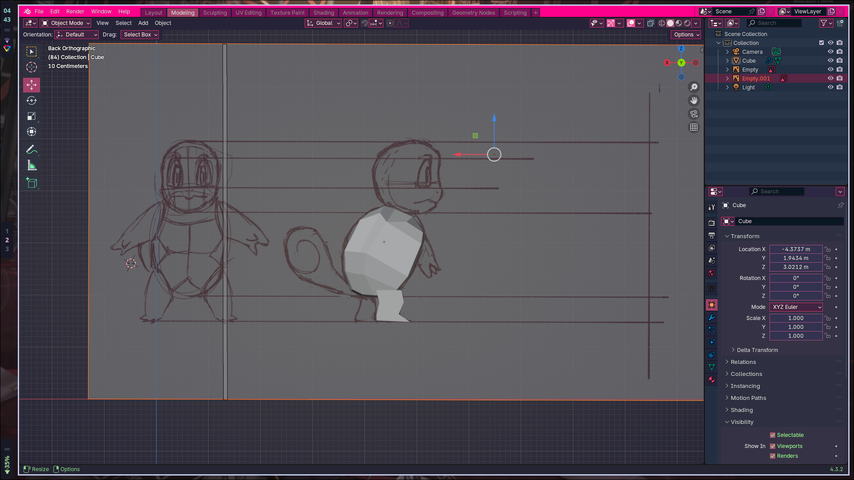Viewport: 854px width, 480px height.
Task: Select the Add Cube tool
Action: coord(32,183)
